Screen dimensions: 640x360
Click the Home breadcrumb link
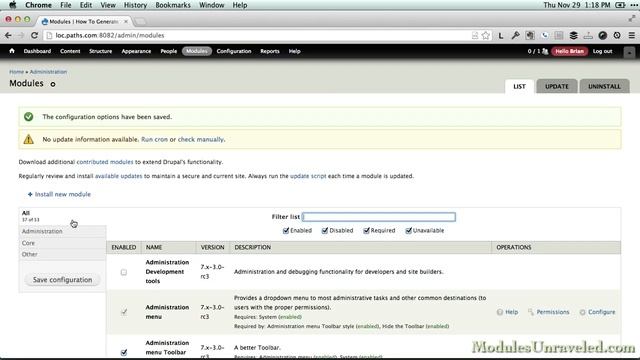point(16,72)
